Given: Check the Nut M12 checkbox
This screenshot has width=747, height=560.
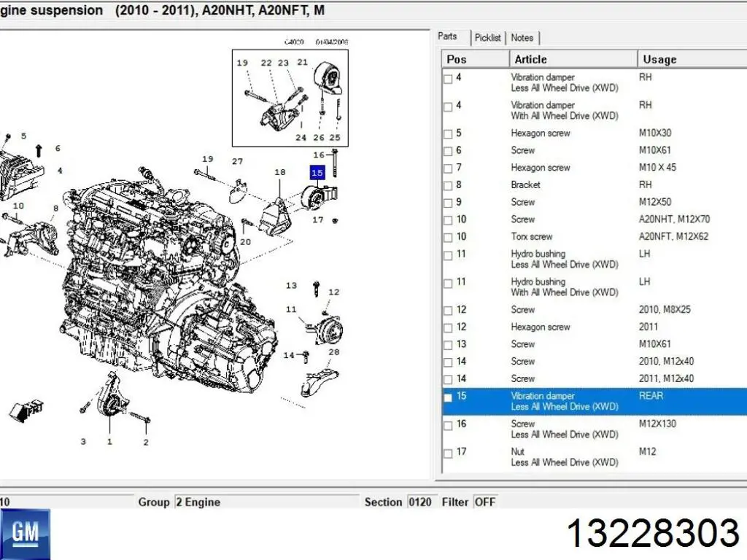Looking at the screenshot, I should click(448, 454).
